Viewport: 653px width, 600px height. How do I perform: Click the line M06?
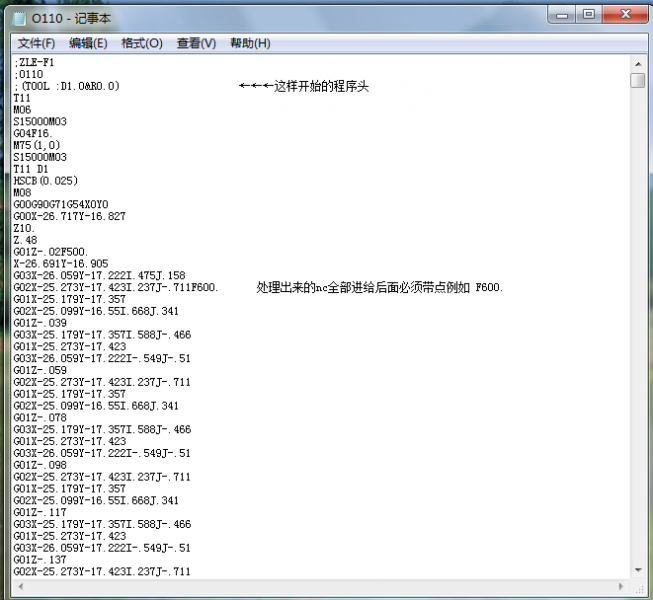[x=22, y=110]
